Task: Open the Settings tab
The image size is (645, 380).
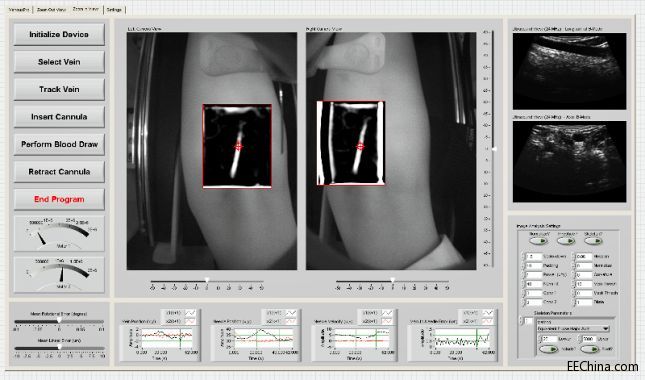Action: click(114, 9)
